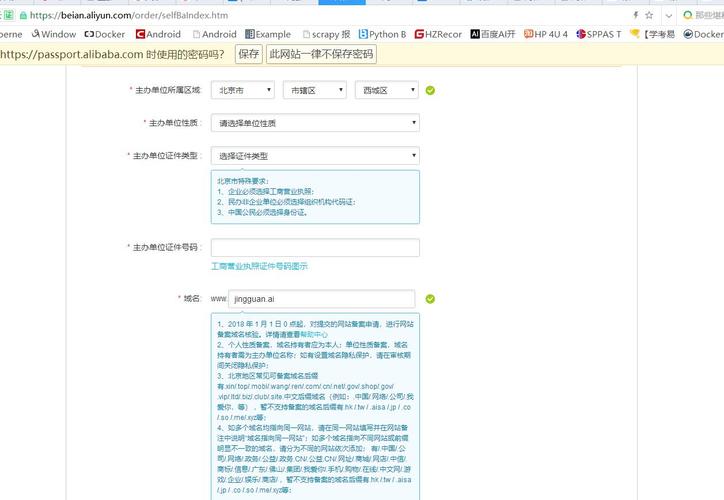Click the 主办单位证件号码 input field
The width and height of the screenshot is (724, 500).
tap(315, 247)
